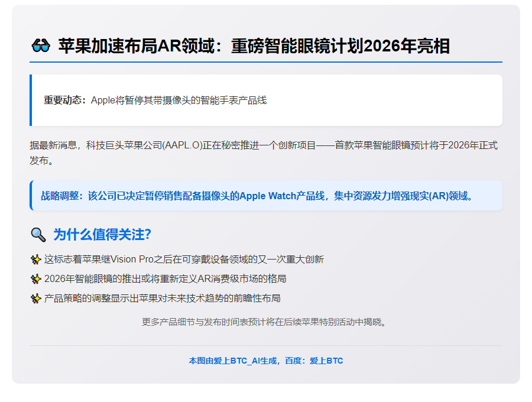
Task: Click the footer 本图由爱上BTC_AI生成
Action: (x=266, y=361)
